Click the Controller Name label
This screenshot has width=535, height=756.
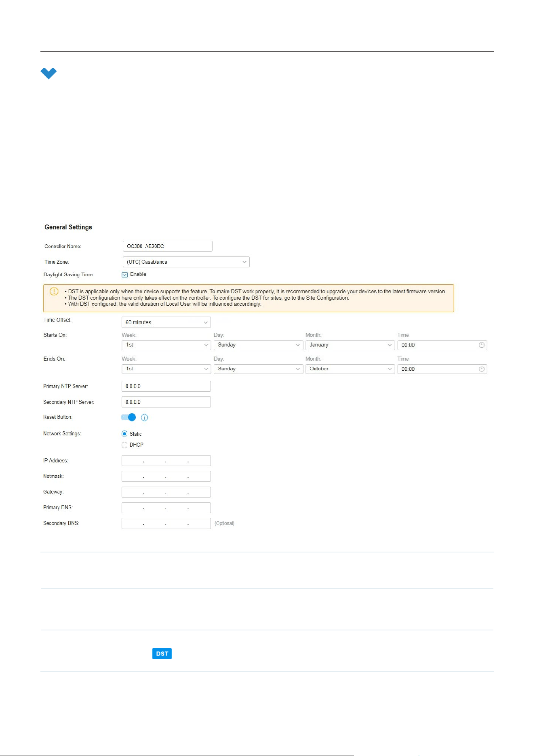pyautogui.click(x=63, y=246)
